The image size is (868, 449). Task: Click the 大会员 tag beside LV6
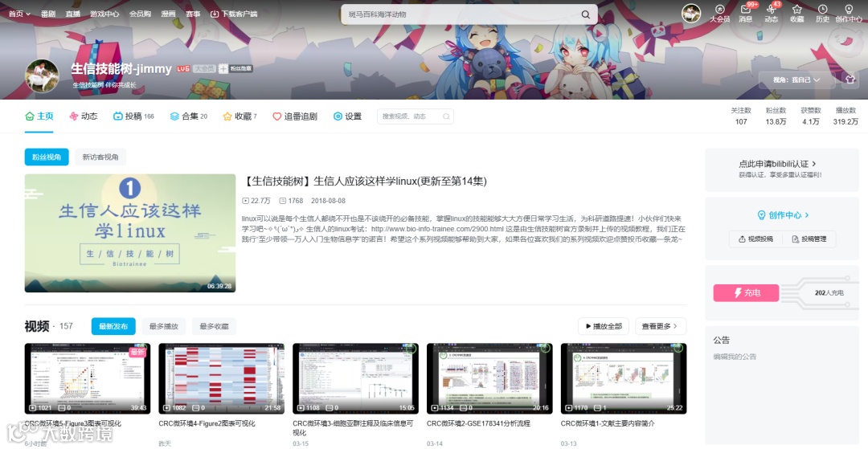pyautogui.click(x=203, y=68)
